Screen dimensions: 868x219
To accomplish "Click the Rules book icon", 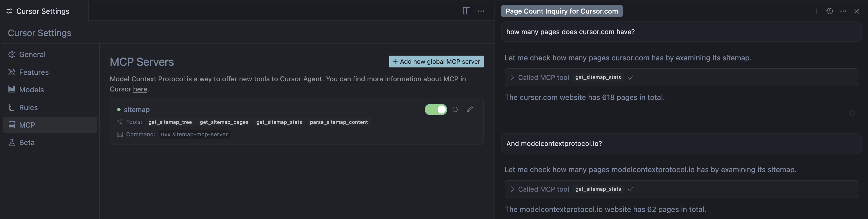I will pyautogui.click(x=12, y=107).
